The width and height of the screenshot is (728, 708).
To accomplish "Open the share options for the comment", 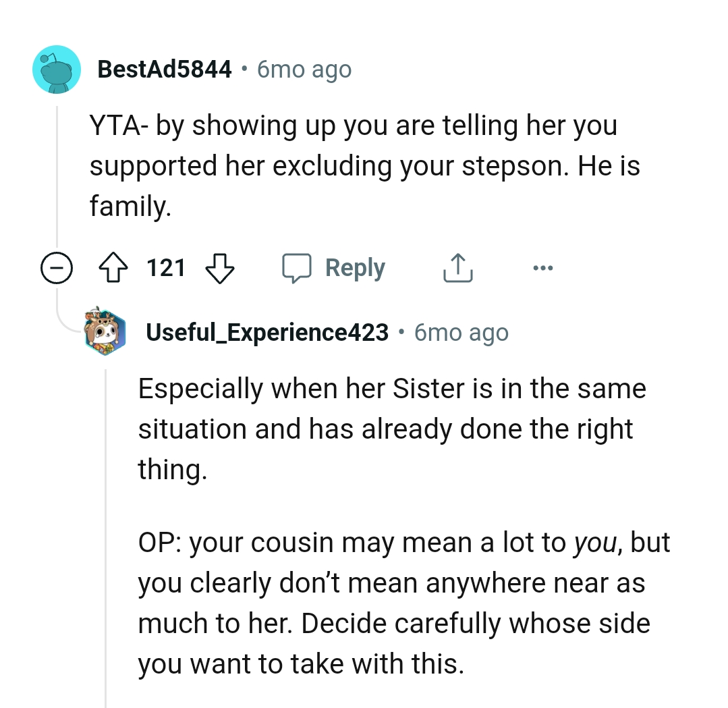I will click(457, 267).
